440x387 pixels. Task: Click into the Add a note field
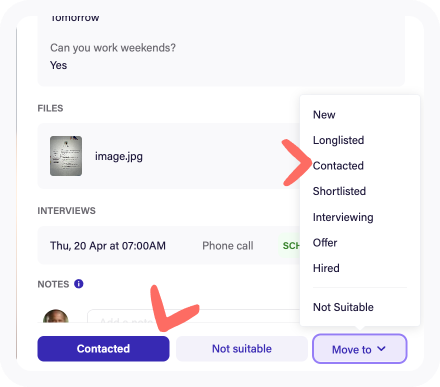(194, 317)
